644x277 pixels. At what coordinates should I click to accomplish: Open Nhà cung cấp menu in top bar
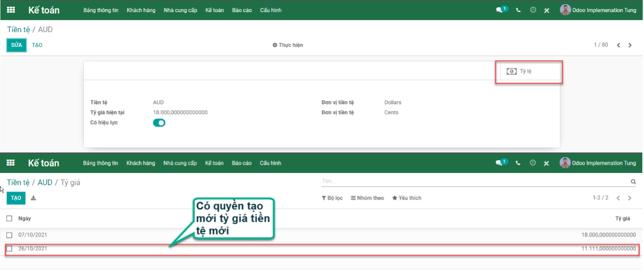pyautogui.click(x=180, y=10)
